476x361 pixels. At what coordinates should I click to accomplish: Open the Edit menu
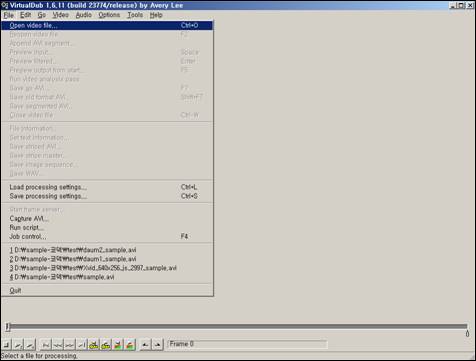coord(25,15)
